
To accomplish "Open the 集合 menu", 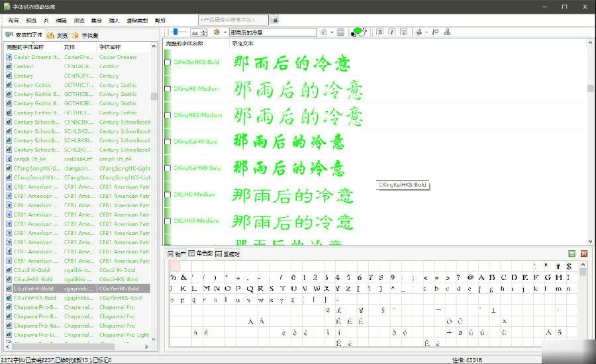I will point(97,21).
